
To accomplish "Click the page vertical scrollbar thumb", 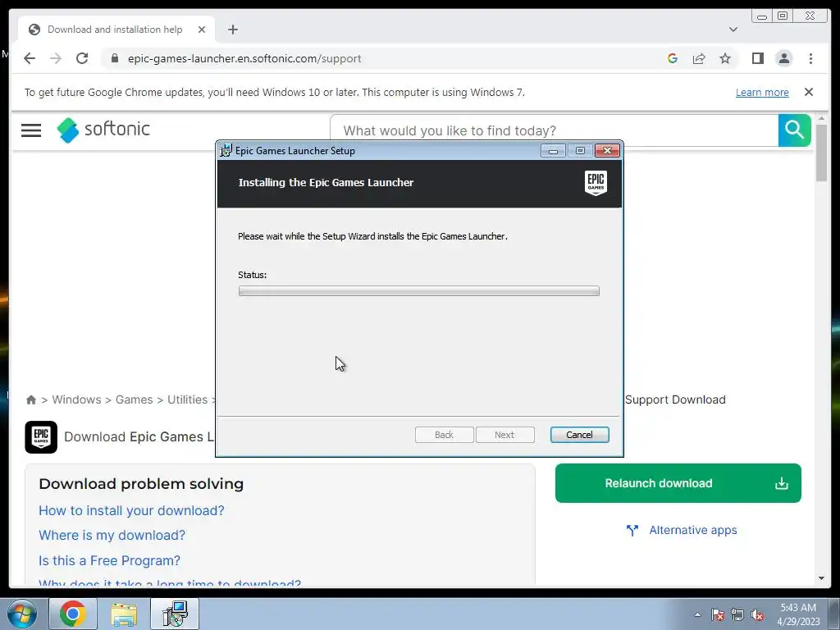I will (822, 153).
